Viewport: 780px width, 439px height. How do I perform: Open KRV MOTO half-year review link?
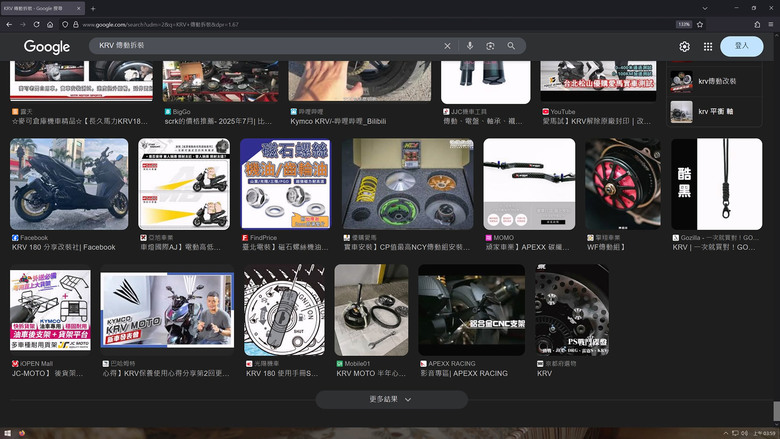tap(371, 373)
